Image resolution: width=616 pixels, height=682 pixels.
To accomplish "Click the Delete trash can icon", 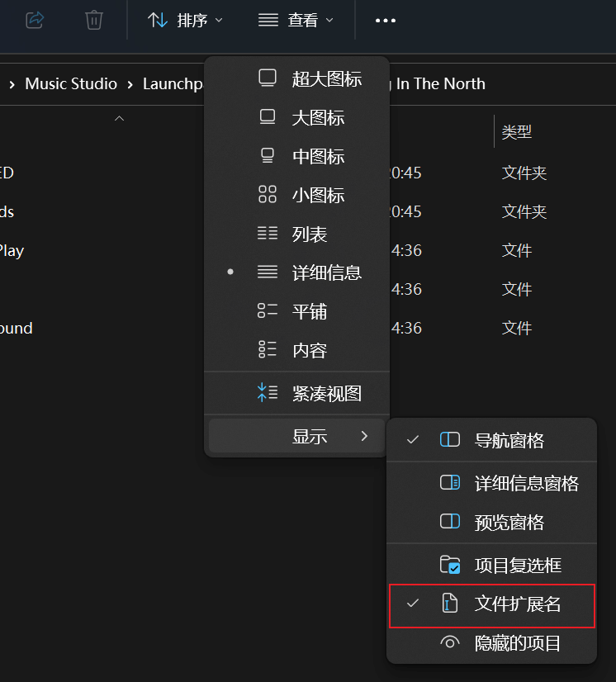I will [x=94, y=20].
